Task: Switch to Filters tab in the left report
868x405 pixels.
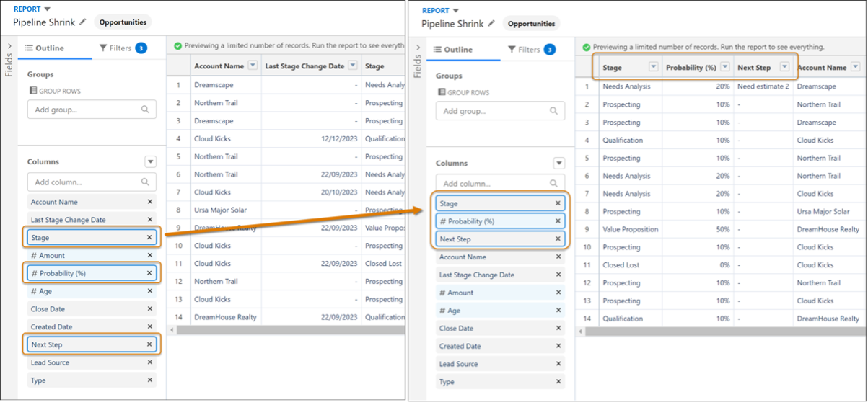Action: (x=123, y=48)
